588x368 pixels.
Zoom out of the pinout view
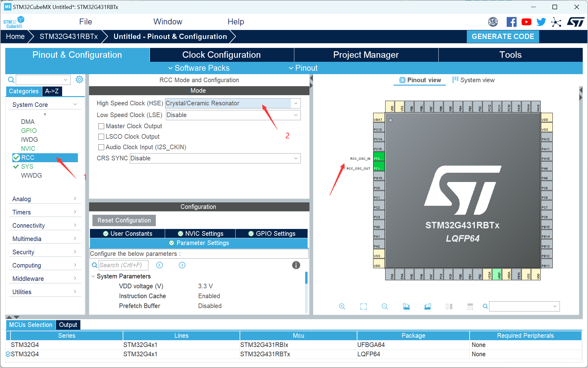pyautogui.click(x=385, y=307)
